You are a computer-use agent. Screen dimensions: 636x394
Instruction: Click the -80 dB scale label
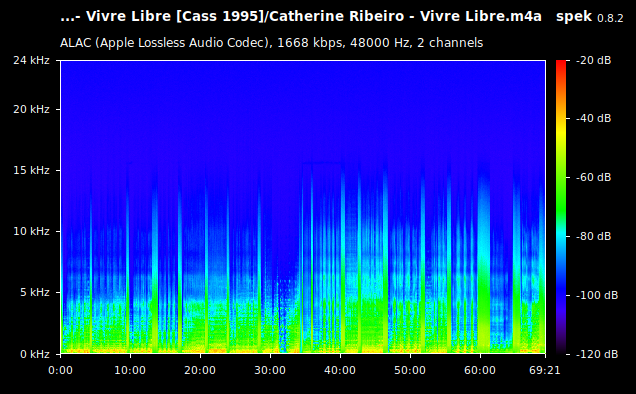pos(593,236)
